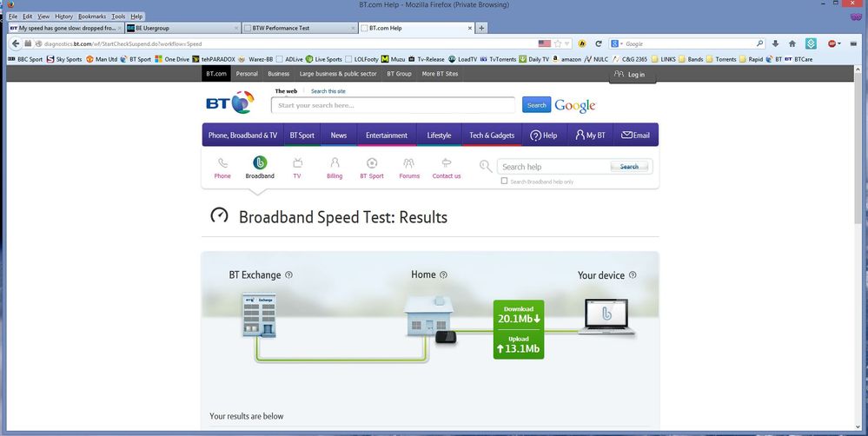
Task: Click the Search button in help search box
Action: coord(629,167)
